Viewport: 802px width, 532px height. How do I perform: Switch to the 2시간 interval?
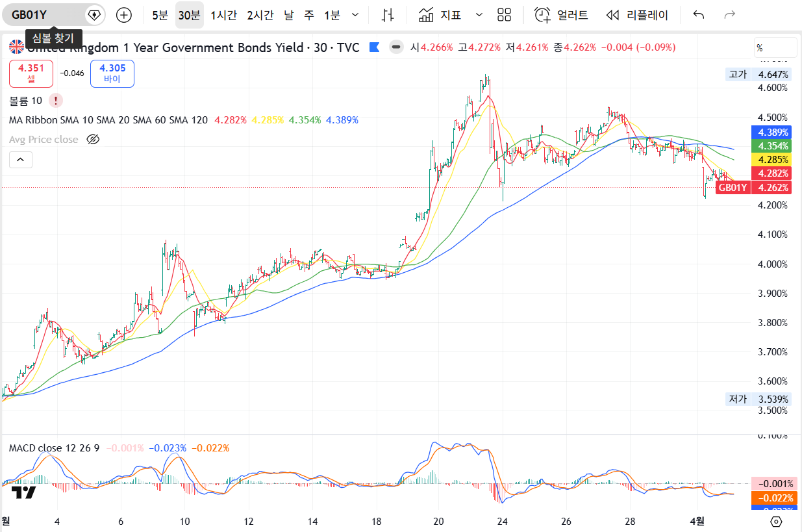260,15
